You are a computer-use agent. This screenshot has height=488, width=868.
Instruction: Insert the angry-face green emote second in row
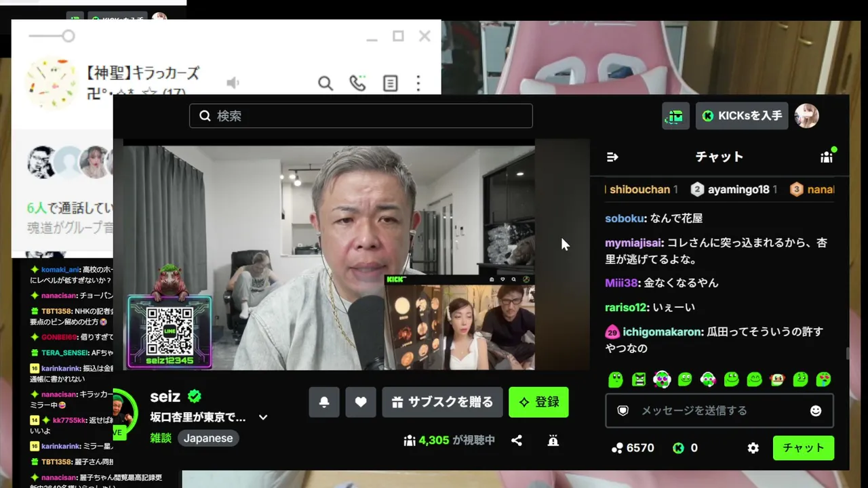click(639, 380)
